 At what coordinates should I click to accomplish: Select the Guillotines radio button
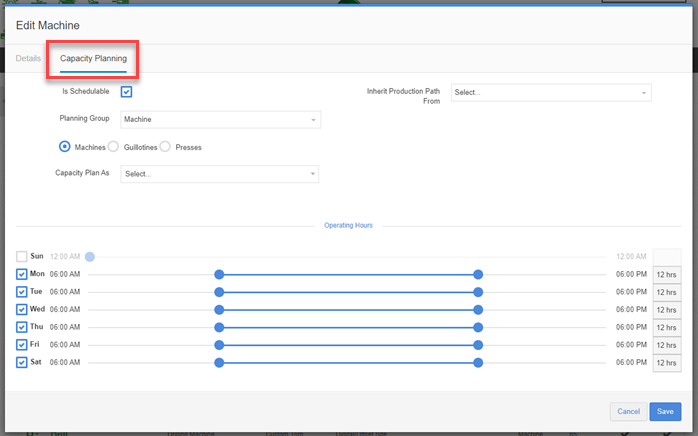tap(114, 147)
